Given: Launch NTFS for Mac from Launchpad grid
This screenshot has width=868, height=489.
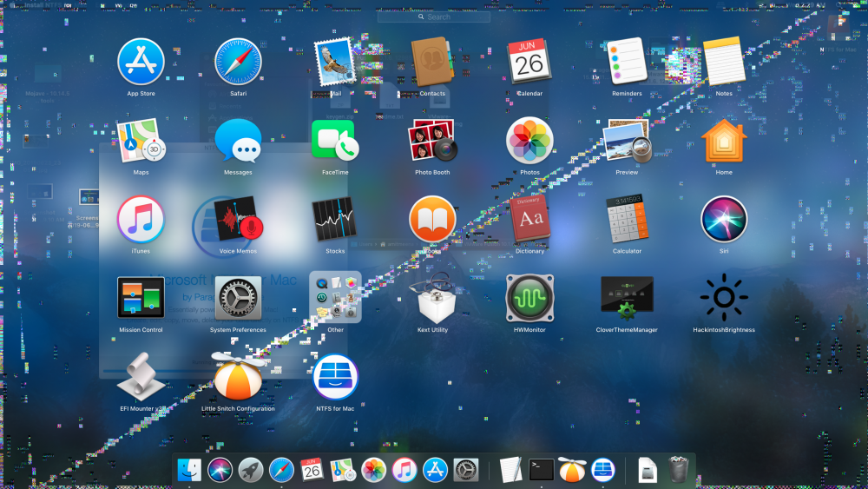Looking at the screenshot, I should pos(335,377).
